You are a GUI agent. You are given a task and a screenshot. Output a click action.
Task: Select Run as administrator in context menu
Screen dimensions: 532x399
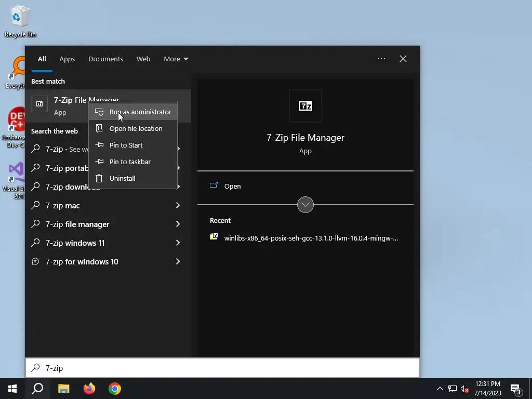pos(132,112)
